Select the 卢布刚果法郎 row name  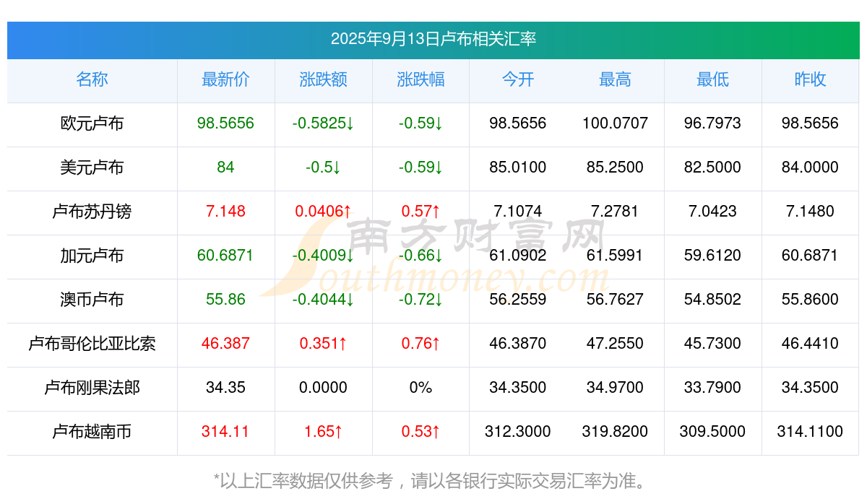pos(92,388)
